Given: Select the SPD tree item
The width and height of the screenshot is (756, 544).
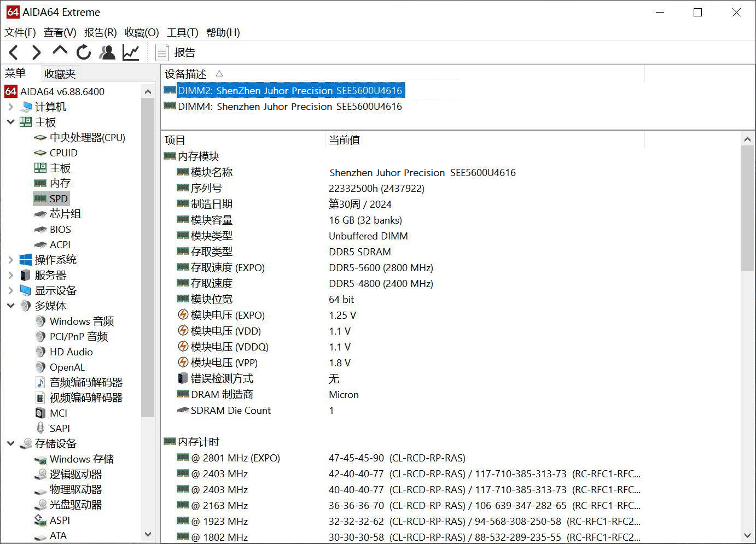Looking at the screenshot, I should [51, 198].
